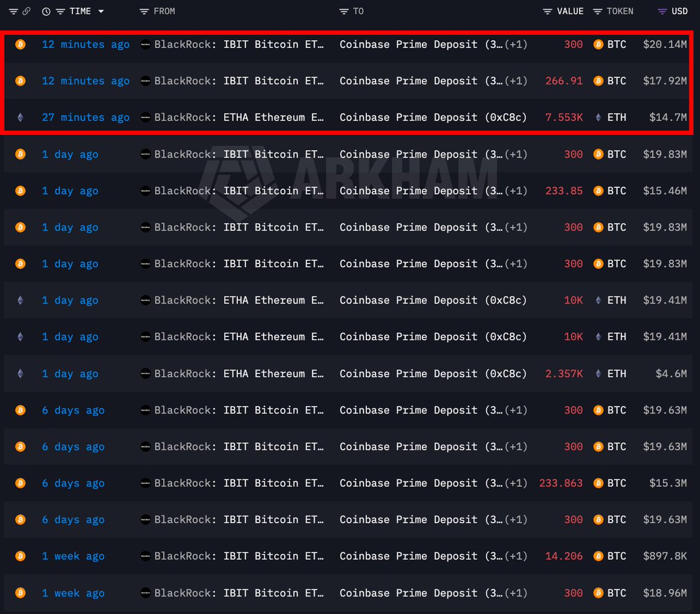Image resolution: width=700 pixels, height=614 pixels.
Task: Click the 266.91 value cell
Action: [564, 81]
